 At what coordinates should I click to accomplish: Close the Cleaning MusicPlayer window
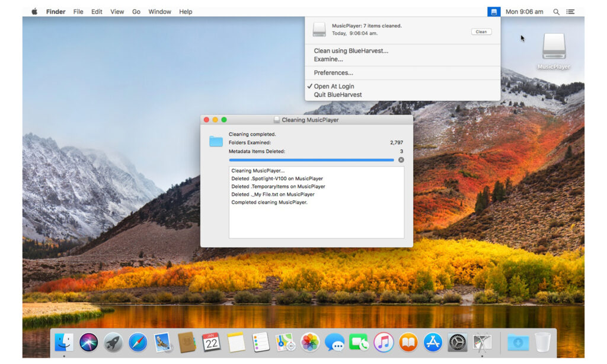click(206, 120)
